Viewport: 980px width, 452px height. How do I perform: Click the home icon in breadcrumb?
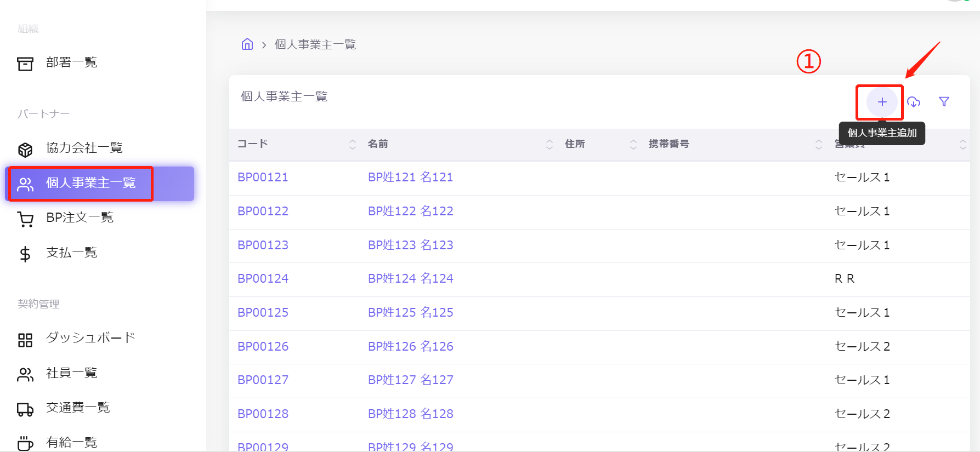(247, 44)
